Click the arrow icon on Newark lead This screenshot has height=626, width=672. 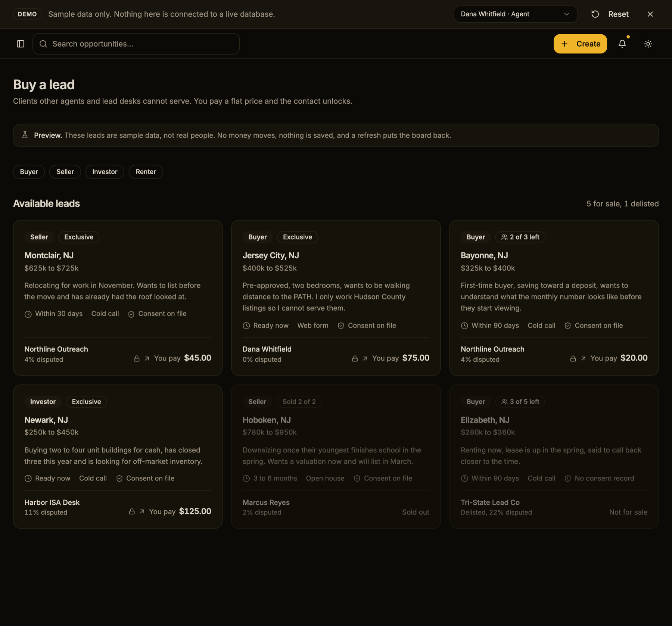[x=142, y=511]
